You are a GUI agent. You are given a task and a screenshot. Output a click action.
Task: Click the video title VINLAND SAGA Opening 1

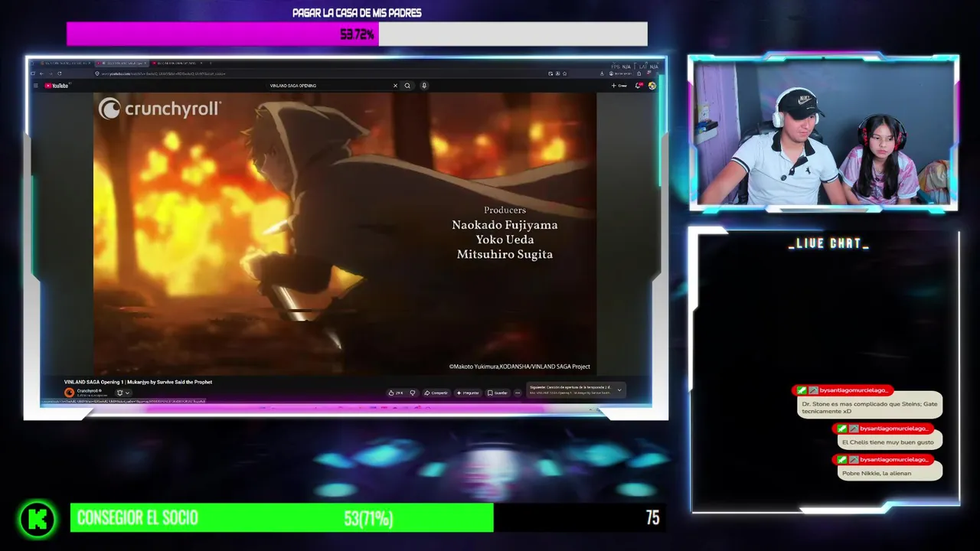pyautogui.click(x=138, y=382)
